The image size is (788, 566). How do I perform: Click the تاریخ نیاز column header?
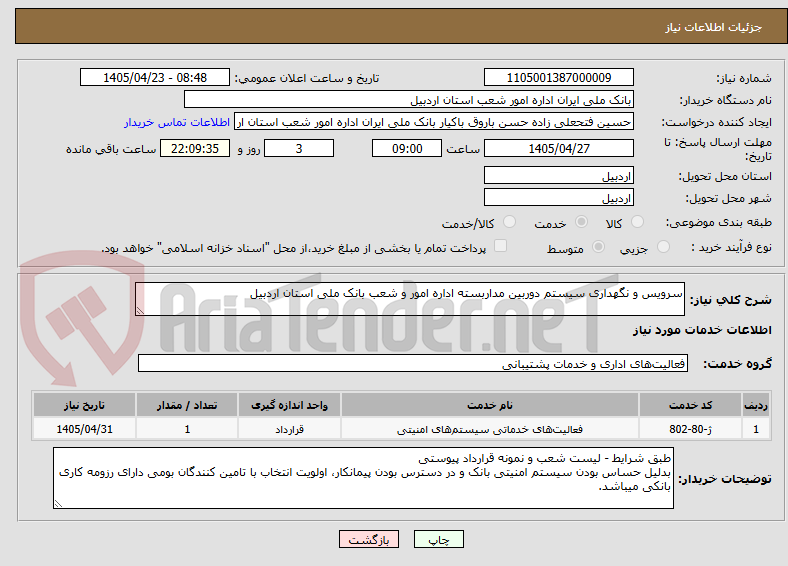84,405
